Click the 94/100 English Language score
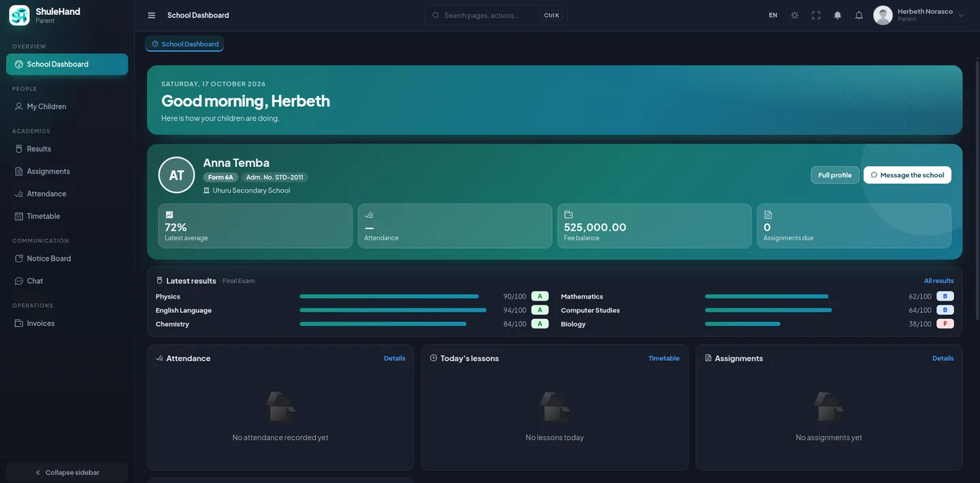980x483 pixels. [x=514, y=310]
